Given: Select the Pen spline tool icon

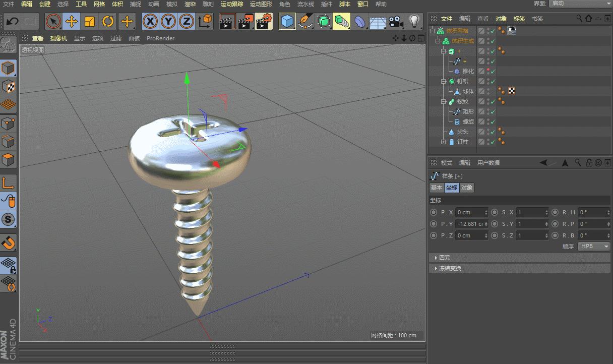Looking at the screenshot, I should tap(304, 21).
